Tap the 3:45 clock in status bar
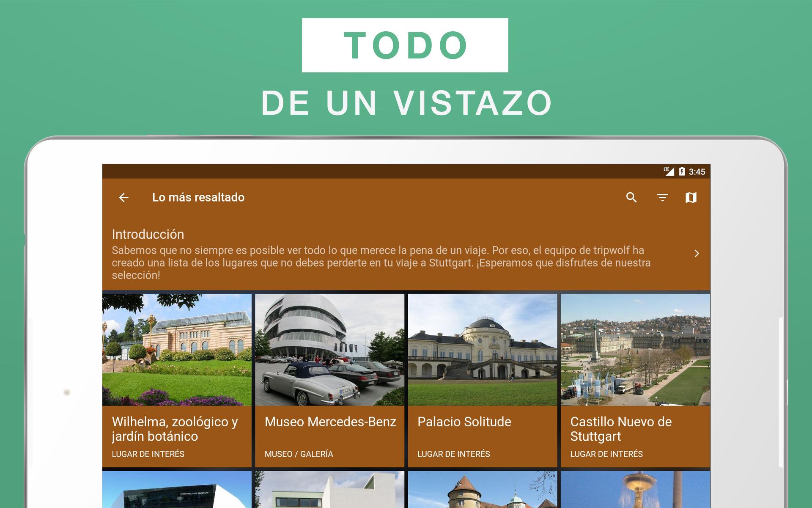This screenshot has width=812, height=508. click(697, 171)
